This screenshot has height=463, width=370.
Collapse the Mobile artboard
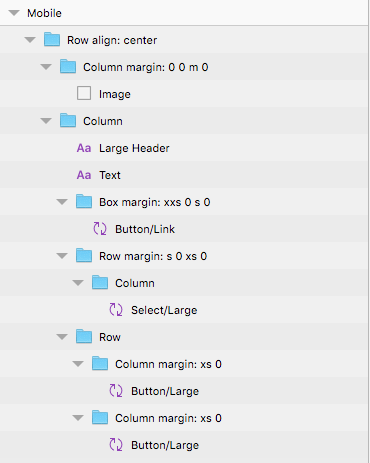[14, 13]
